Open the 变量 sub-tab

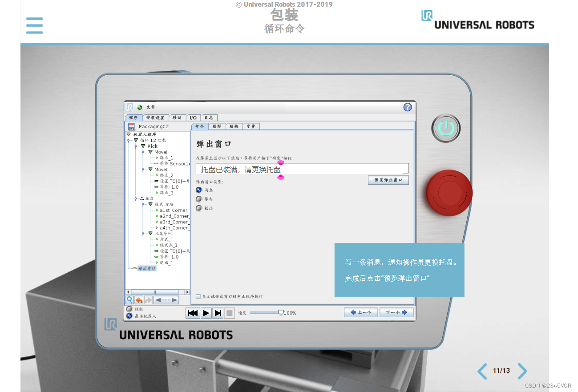[x=251, y=126]
